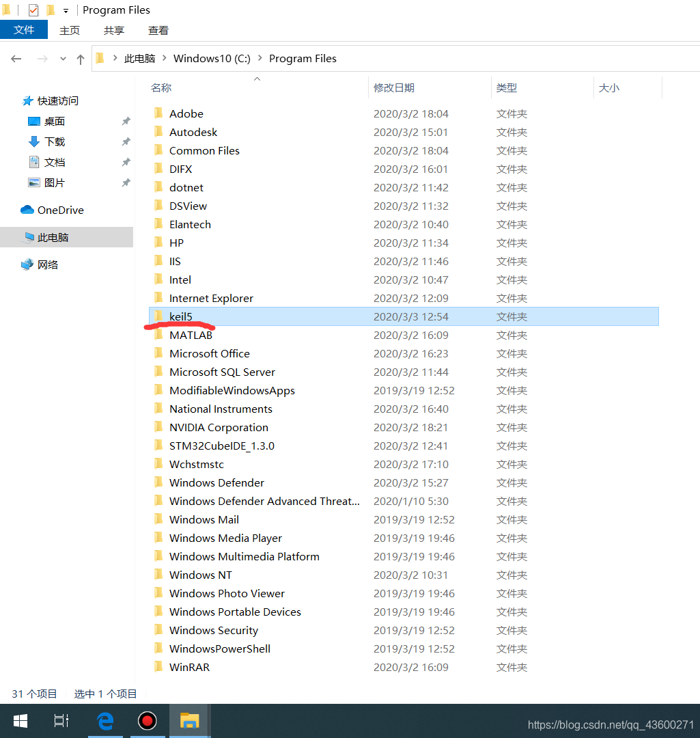Viewport: 700px width, 738px height.
Task: Expand chevron after Windows10 (C:) in address bar
Action: (260, 58)
